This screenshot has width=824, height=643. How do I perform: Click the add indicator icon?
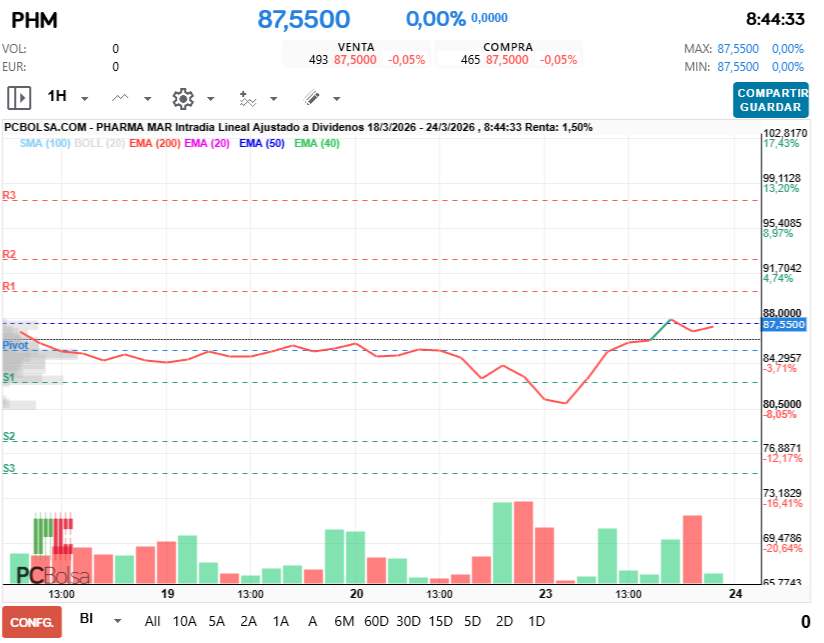[248, 98]
